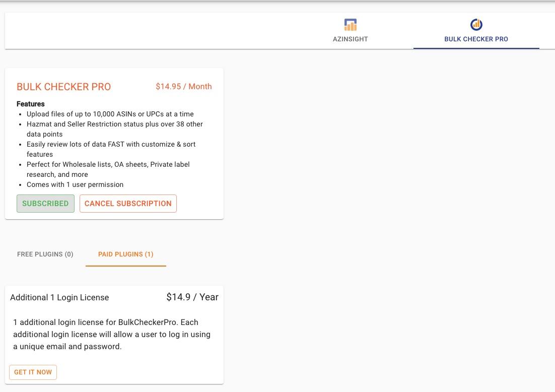Screen dimensions: 555x392
Task: Click the Comes with 1 user permission bullet
Action: [75, 184]
